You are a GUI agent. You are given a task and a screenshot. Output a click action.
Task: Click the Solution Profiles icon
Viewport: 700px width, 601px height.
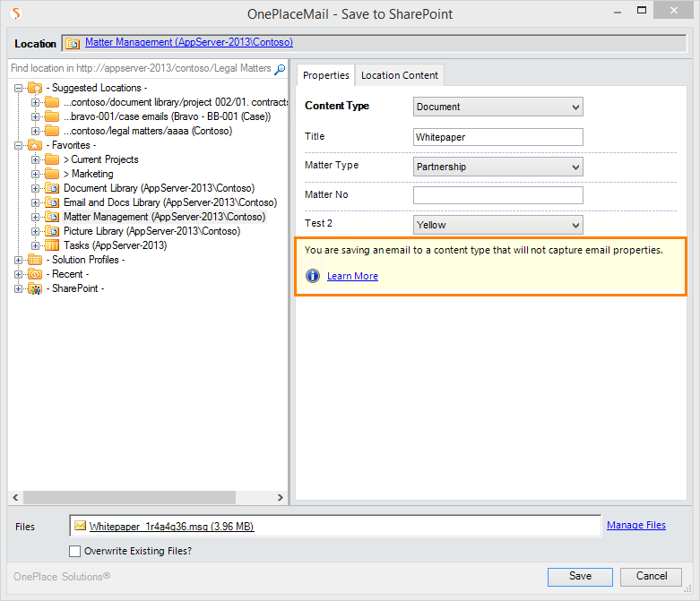pyautogui.click(x=35, y=260)
